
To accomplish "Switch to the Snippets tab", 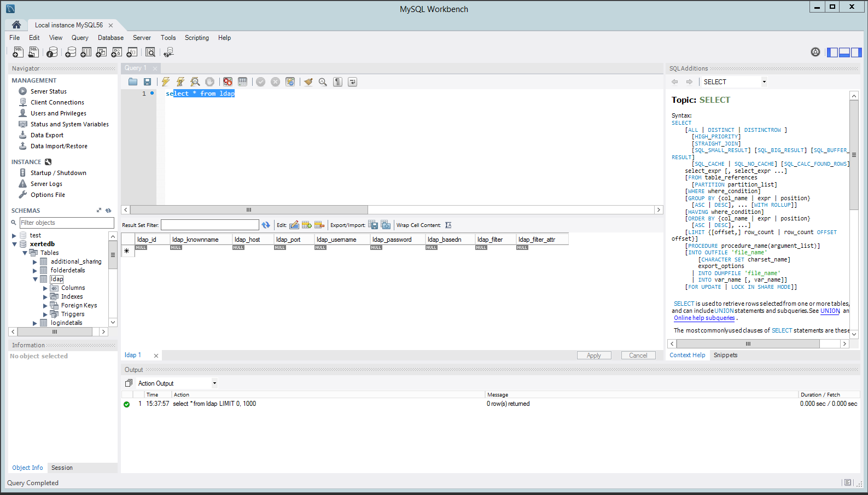I will click(725, 355).
